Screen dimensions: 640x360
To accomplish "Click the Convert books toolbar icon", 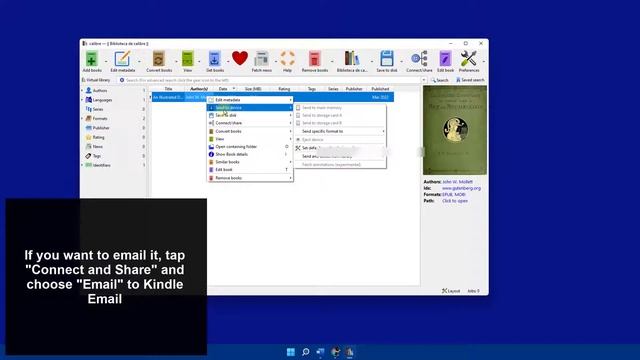I will pyautogui.click(x=158, y=59).
